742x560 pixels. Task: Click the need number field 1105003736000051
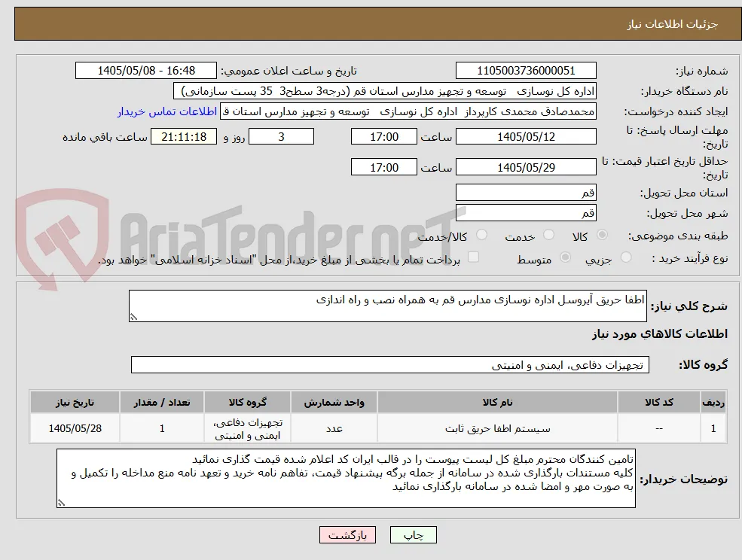526,71
